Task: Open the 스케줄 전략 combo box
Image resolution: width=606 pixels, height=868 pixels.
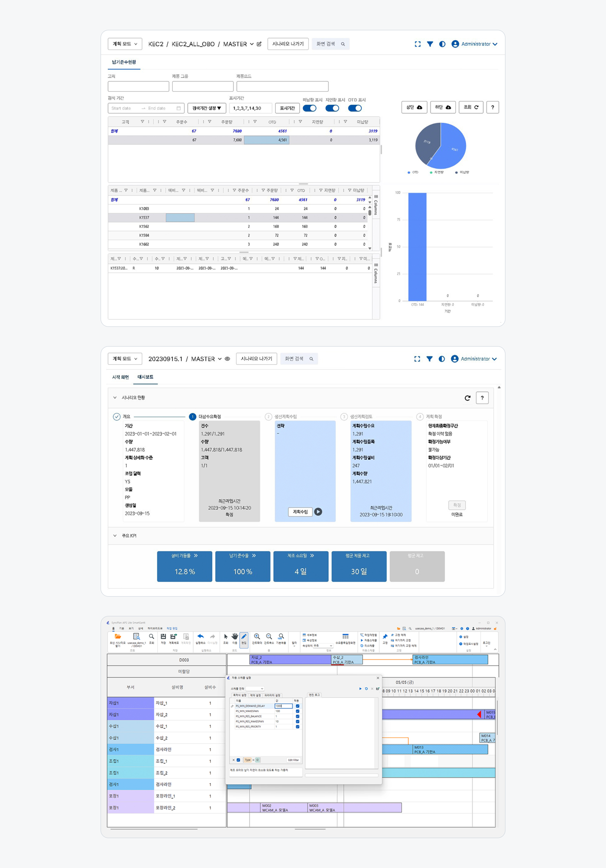Action: pyautogui.click(x=255, y=689)
